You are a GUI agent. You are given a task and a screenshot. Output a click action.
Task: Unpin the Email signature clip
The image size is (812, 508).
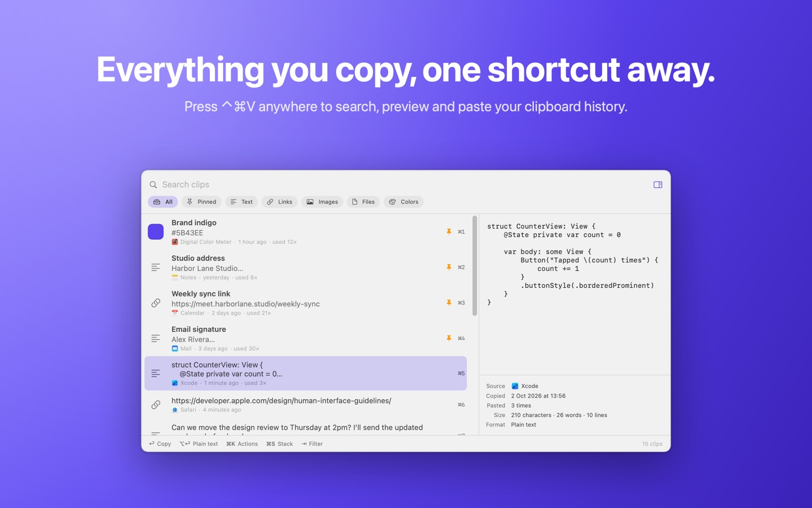point(449,338)
